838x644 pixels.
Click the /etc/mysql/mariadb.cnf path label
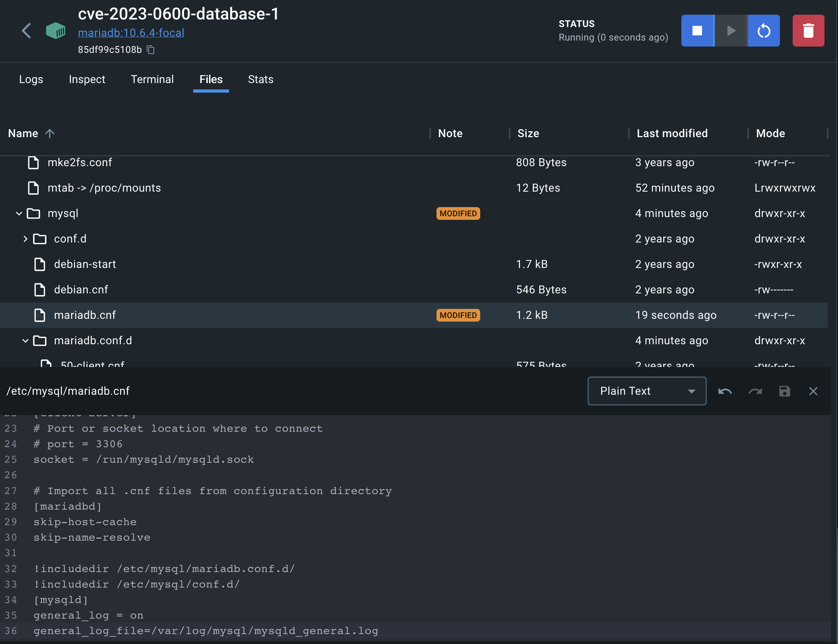tap(68, 391)
